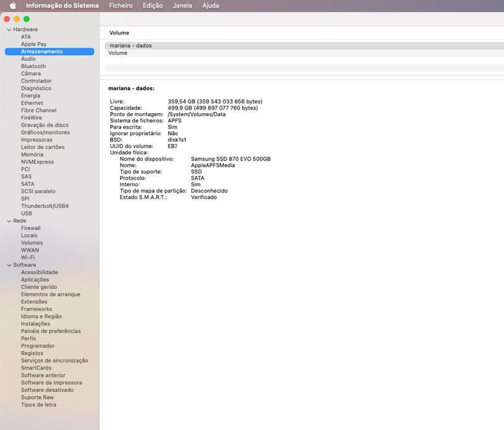Open the Apple menu icon
The image size is (504, 430).
[x=13, y=6]
